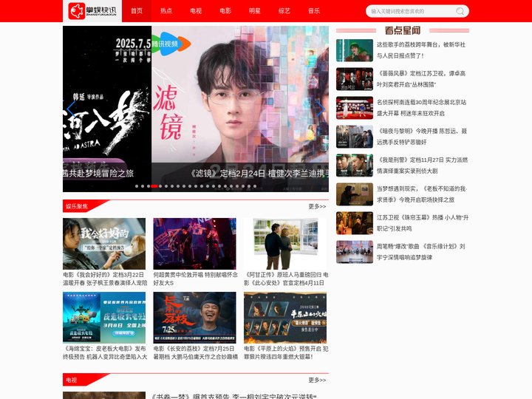Show previous carousel slide with left arrow

[x=70, y=109]
